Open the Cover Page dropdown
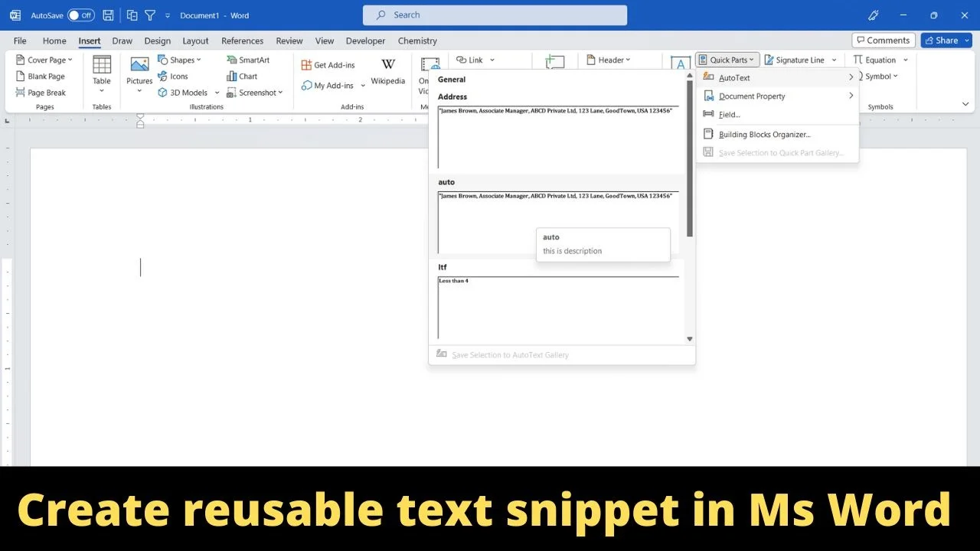 pyautogui.click(x=44, y=60)
